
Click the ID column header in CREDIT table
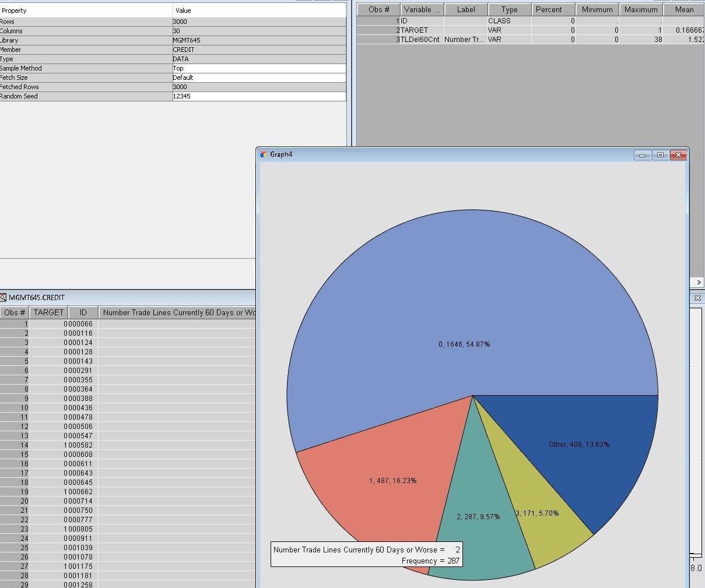[x=83, y=312]
